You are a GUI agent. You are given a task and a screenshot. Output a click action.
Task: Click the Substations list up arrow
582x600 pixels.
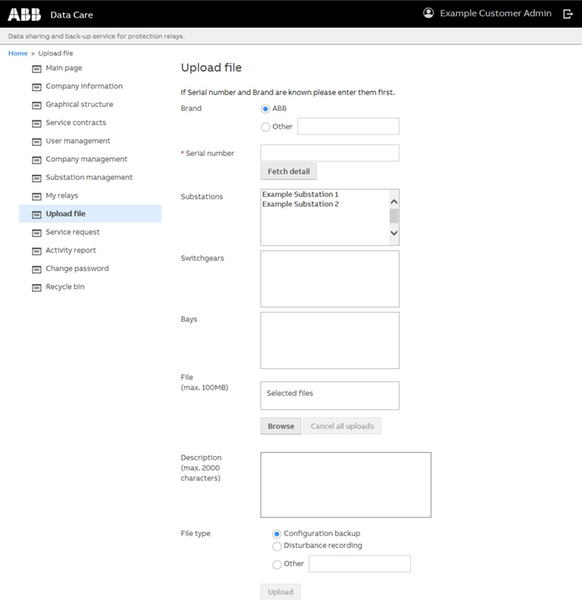[x=394, y=202]
